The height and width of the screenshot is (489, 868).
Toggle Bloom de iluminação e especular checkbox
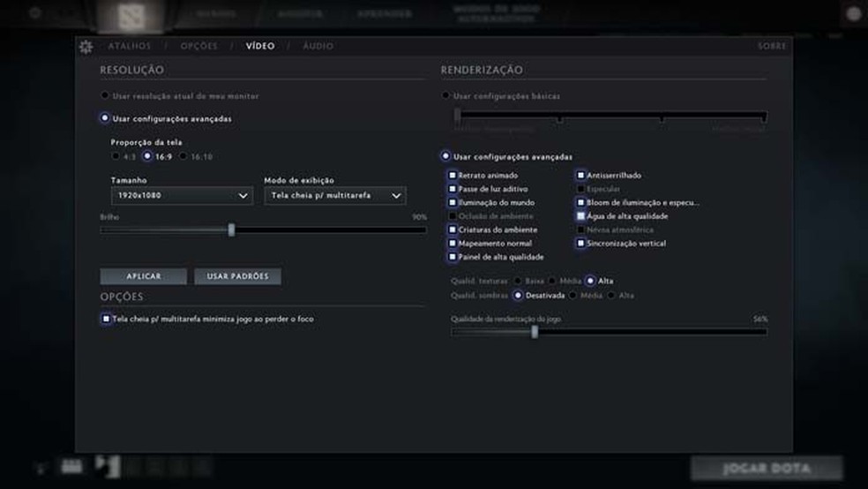pyautogui.click(x=580, y=202)
